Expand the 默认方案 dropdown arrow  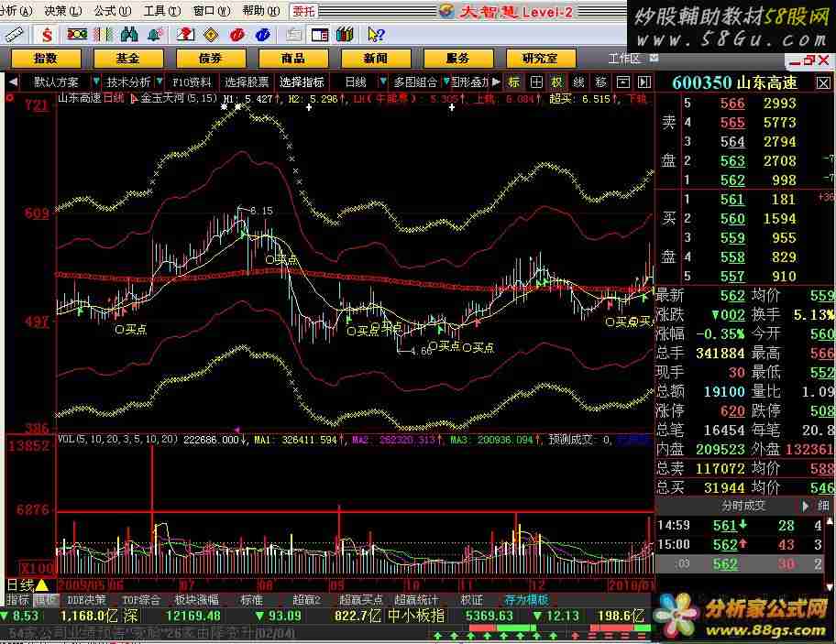[96, 82]
